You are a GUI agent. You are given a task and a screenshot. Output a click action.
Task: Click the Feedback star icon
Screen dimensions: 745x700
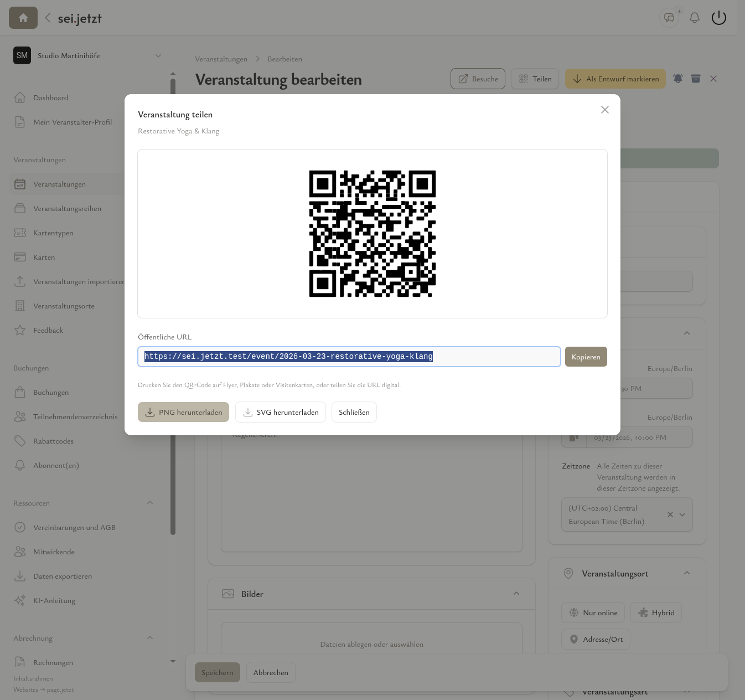click(20, 330)
